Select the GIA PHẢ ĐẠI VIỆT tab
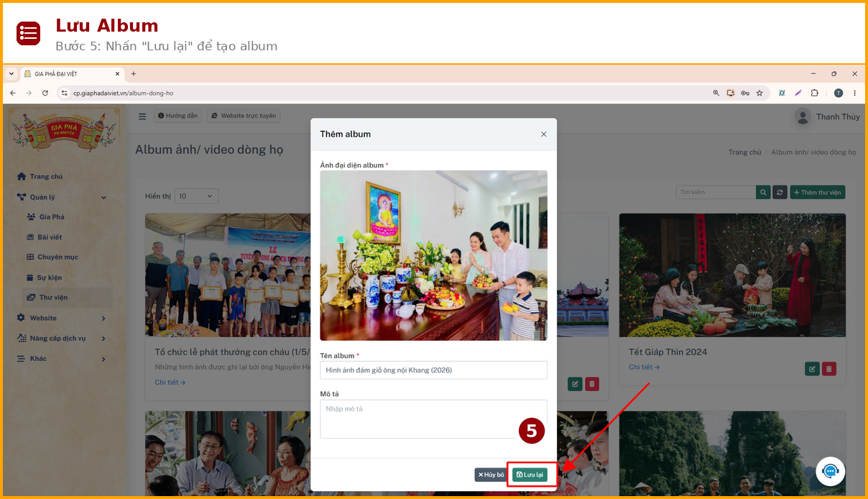 [72, 73]
